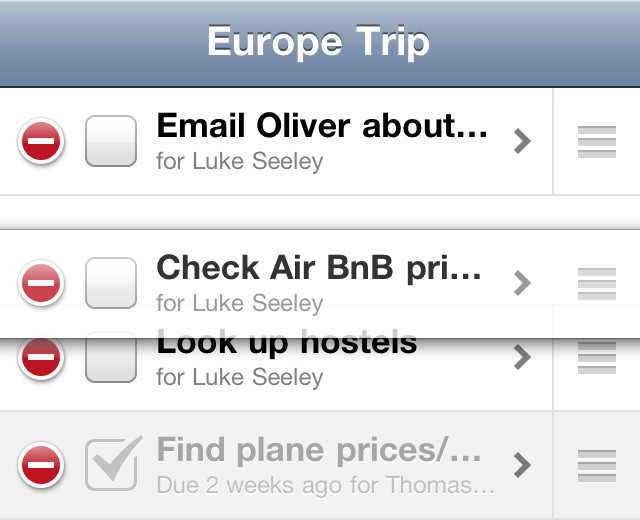Open details chevron for Check Air BnB task

click(x=522, y=283)
